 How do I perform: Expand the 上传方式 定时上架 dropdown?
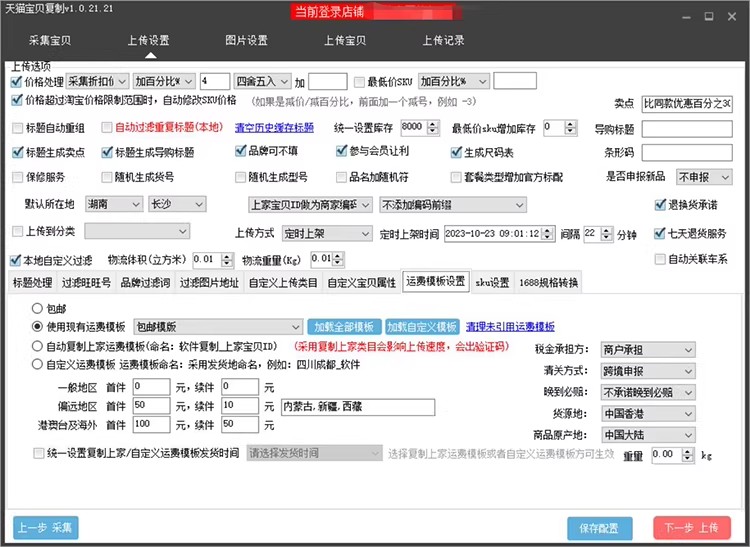pyautogui.click(x=309, y=233)
